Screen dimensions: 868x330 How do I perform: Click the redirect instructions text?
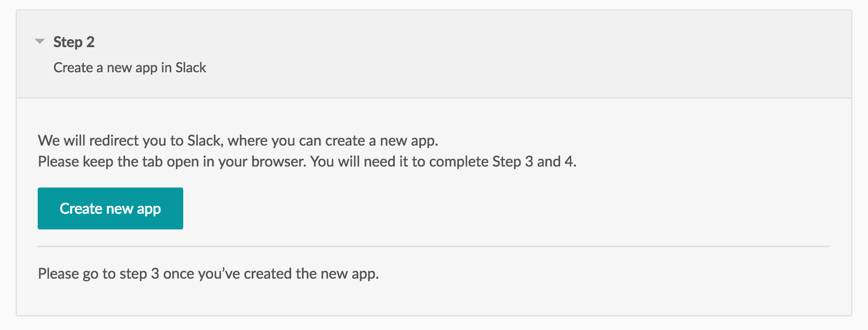tap(239, 140)
